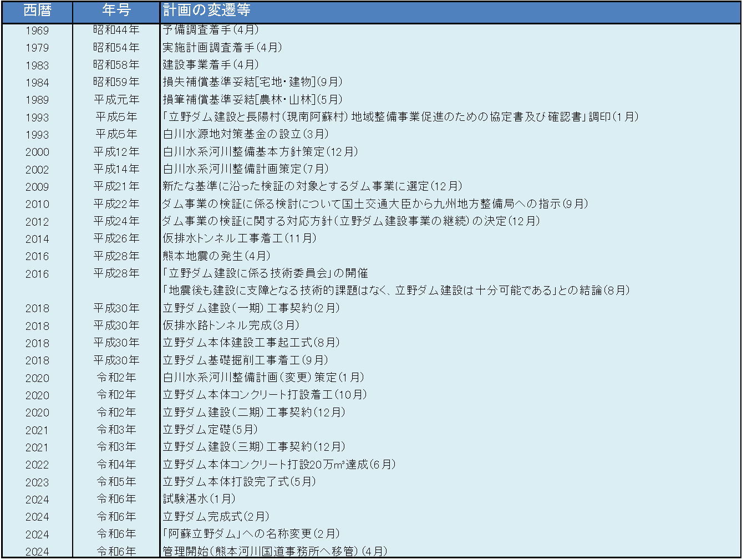Screen dimensions: 742x560
Task: Select the 令和5年 era cell
Action: (x=116, y=482)
